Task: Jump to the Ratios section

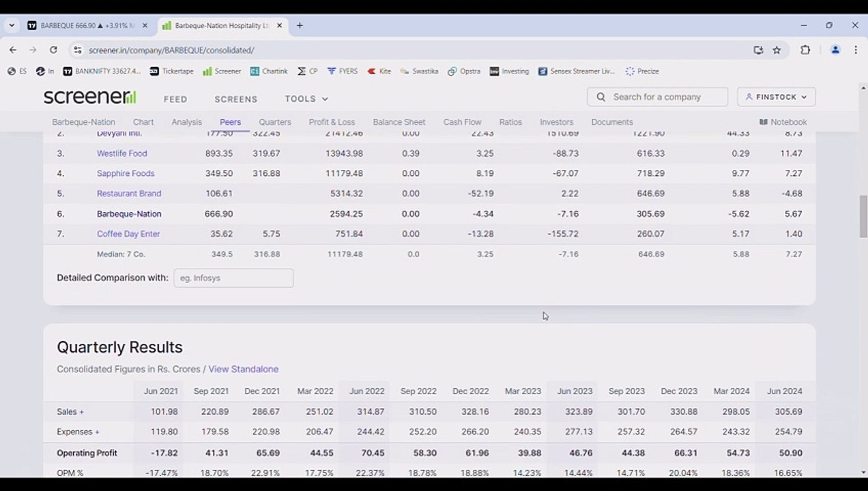Action: tap(510, 122)
